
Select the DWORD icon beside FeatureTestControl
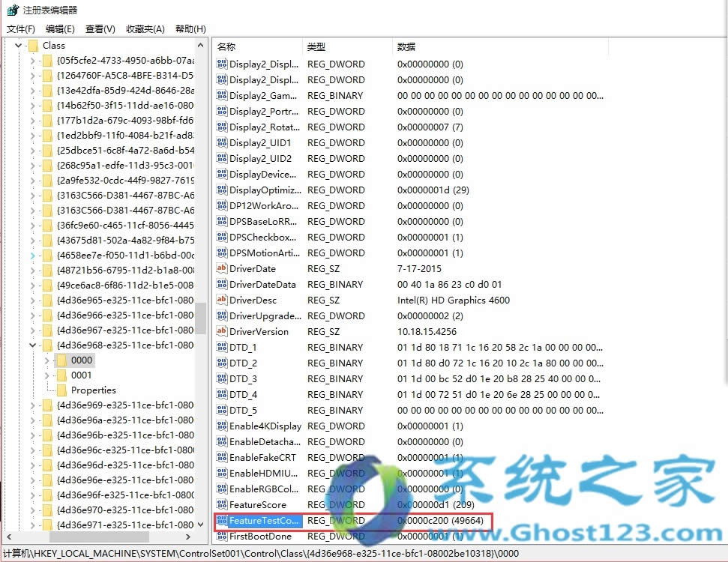pos(221,520)
